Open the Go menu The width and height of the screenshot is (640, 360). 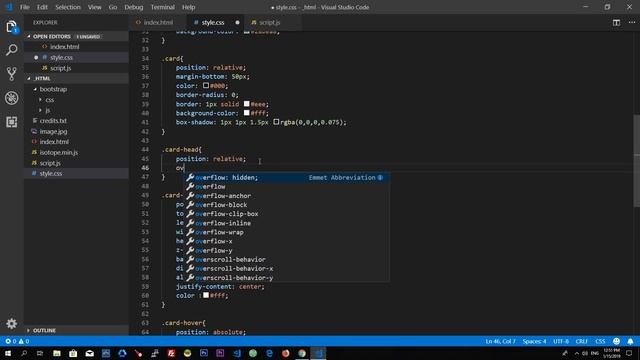click(x=113, y=7)
